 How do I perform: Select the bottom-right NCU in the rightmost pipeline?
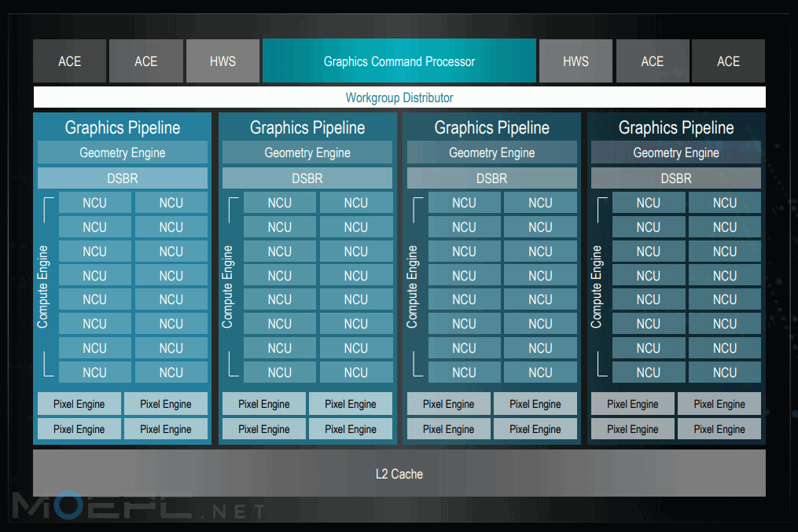(x=725, y=372)
